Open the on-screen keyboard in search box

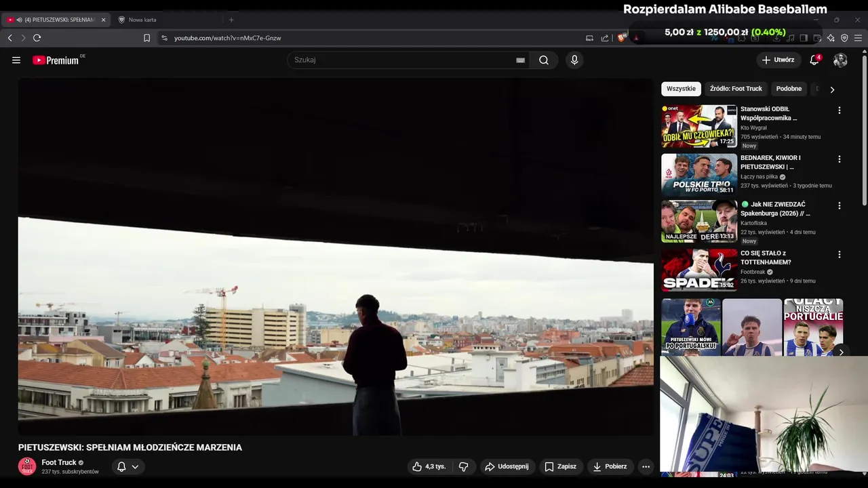[521, 60]
